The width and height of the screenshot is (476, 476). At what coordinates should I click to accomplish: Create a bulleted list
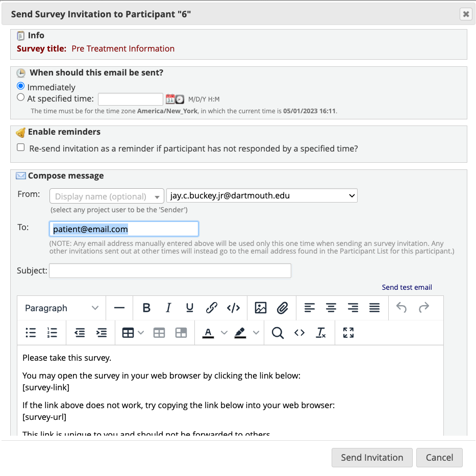[31, 333]
